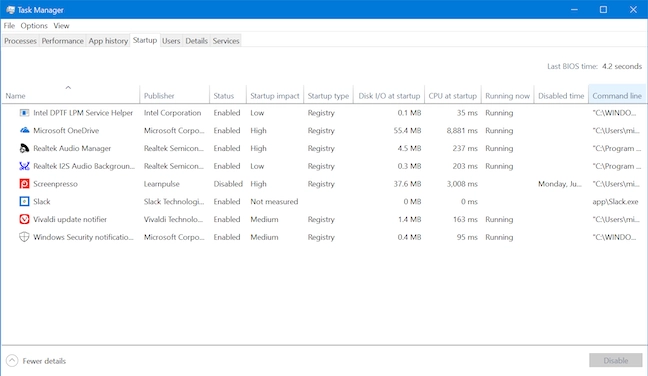Click the Fewer details label

(x=44, y=361)
